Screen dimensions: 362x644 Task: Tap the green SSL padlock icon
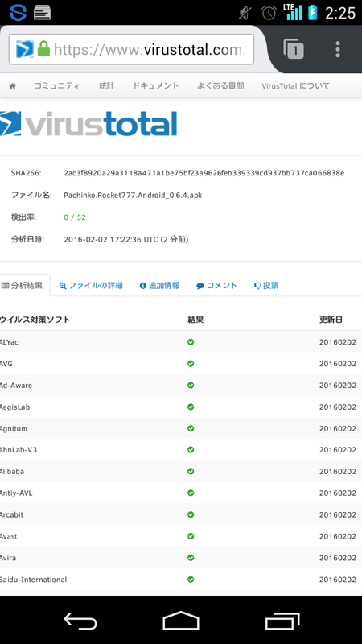[43, 49]
